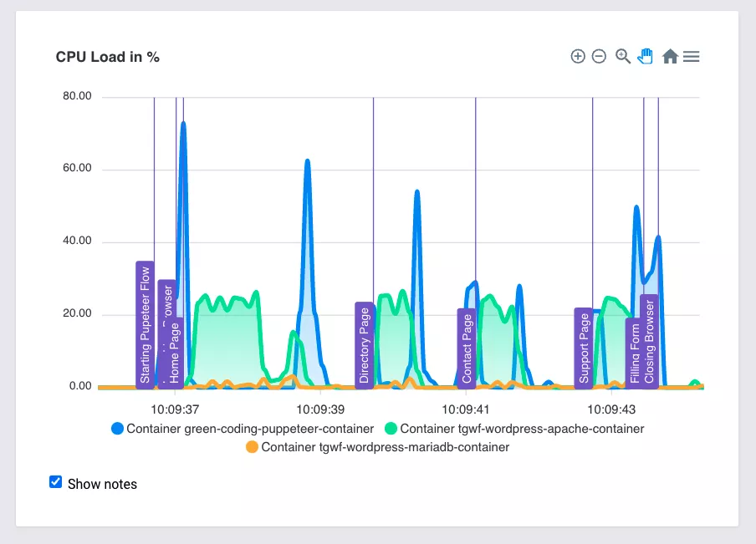This screenshot has width=756, height=544.
Task: Click the 10:09:43 axis label
Action: point(611,409)
